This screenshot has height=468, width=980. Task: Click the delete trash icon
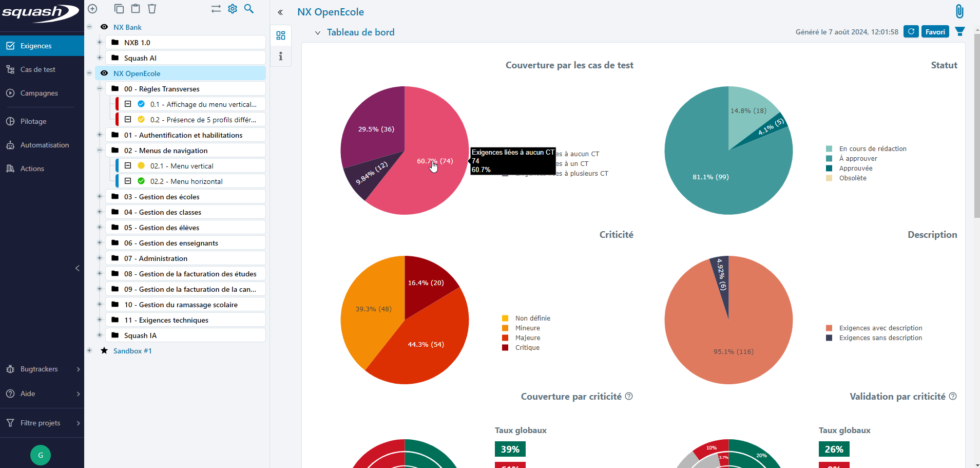(x=152, y=9)
